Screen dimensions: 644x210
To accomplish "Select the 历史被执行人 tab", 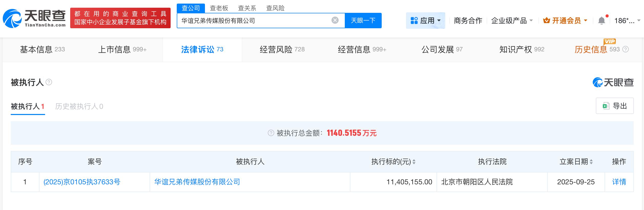I will [x=79, y=106].
